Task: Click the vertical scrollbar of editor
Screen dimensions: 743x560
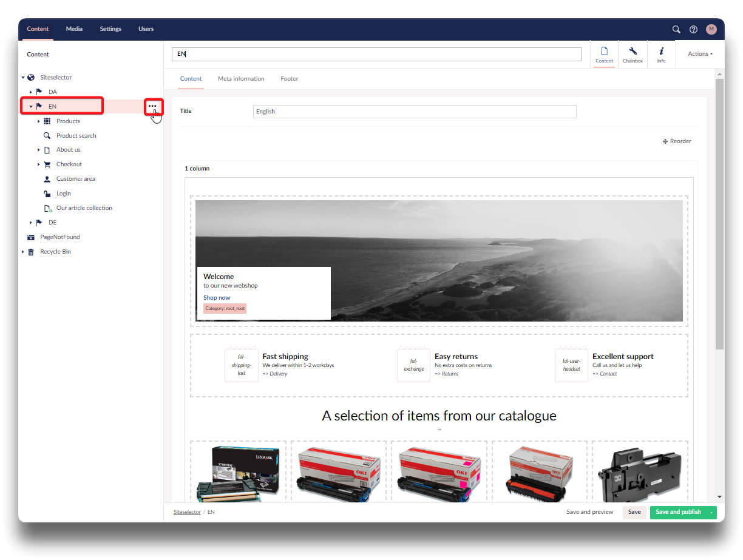Action: 719,212
